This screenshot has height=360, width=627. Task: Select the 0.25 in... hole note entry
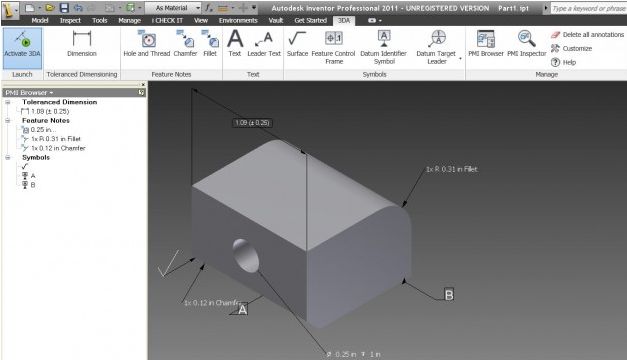[x=39, y=130]
